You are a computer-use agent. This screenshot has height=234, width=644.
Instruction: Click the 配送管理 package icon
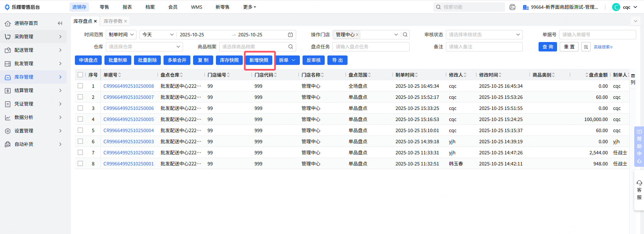pos(8,50)
